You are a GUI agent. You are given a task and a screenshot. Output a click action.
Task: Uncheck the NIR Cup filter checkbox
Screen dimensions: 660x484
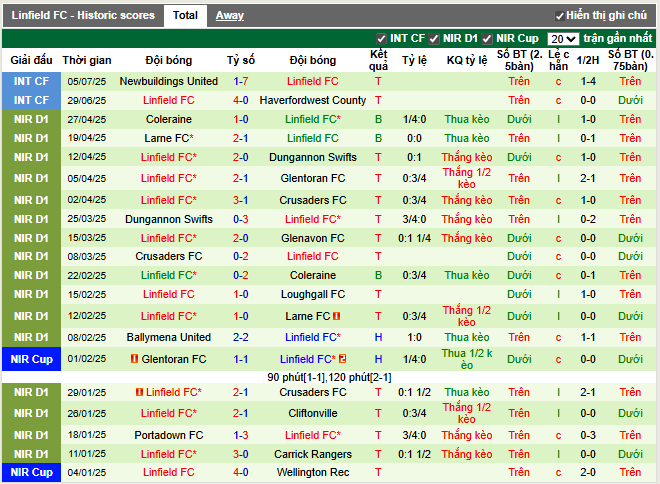point(487,39)
